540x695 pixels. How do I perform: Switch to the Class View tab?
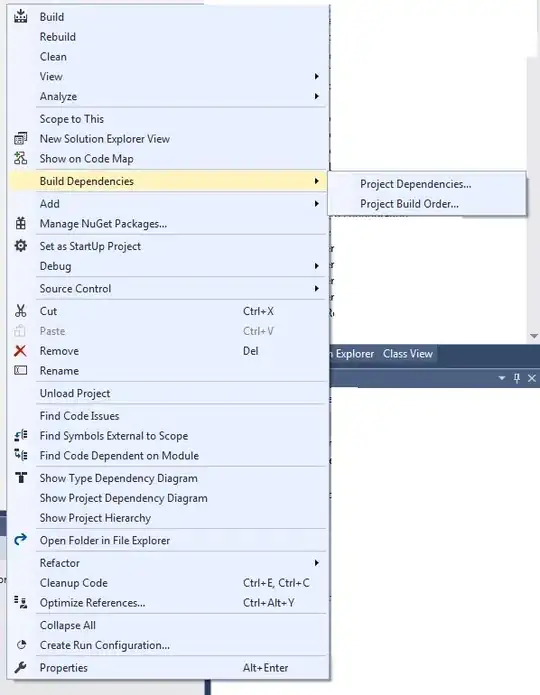click(x=407, y=354)
